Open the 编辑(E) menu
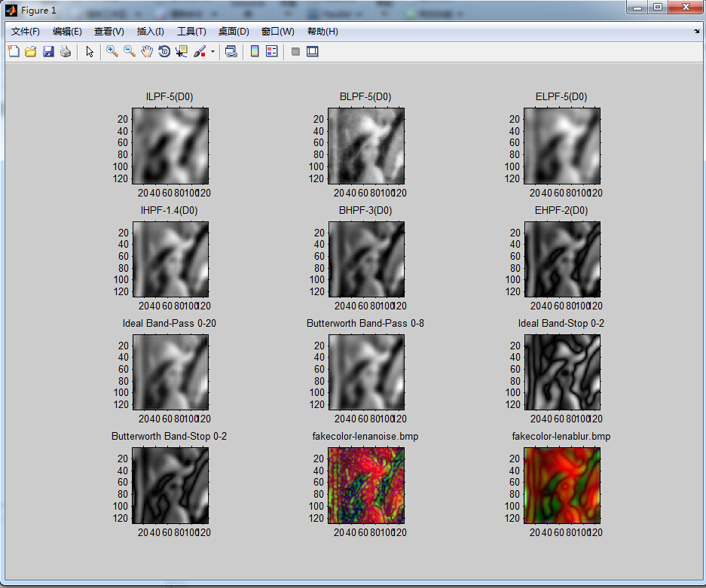 click(x=67, y=32)
